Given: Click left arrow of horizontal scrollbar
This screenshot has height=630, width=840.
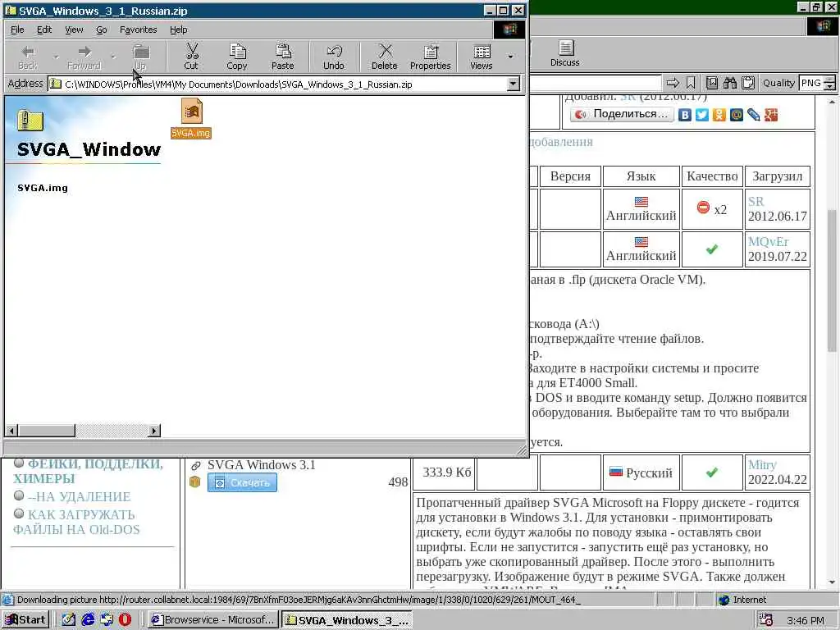Looking at the screenshot, I should pyautogui.click(x=11, y=430).
